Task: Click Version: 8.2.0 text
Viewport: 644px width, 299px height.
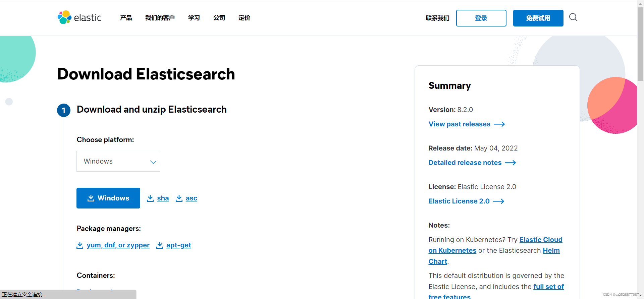Action: click(451, 110)
